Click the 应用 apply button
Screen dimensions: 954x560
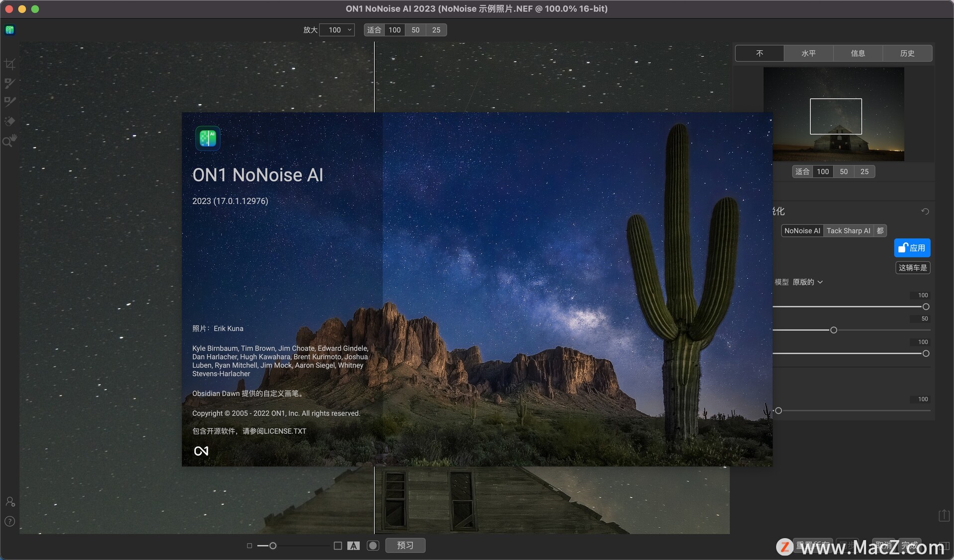(x=913, y=247)
